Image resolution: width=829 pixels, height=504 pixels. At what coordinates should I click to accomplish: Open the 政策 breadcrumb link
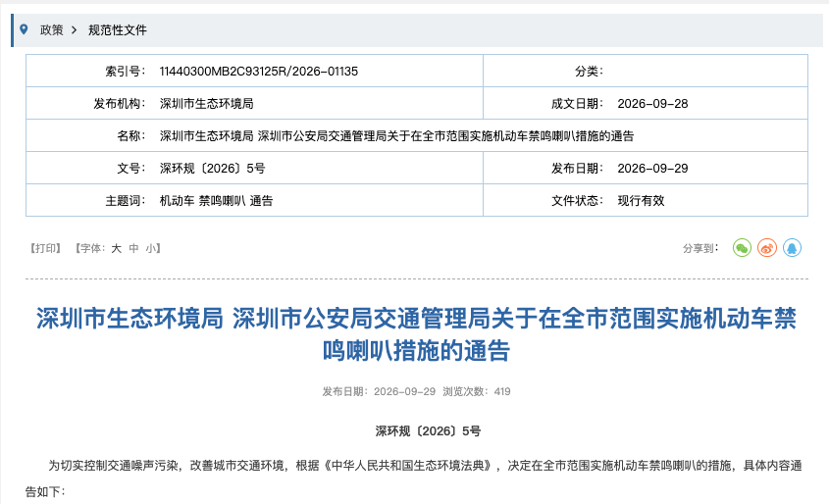tap(51, 30)
